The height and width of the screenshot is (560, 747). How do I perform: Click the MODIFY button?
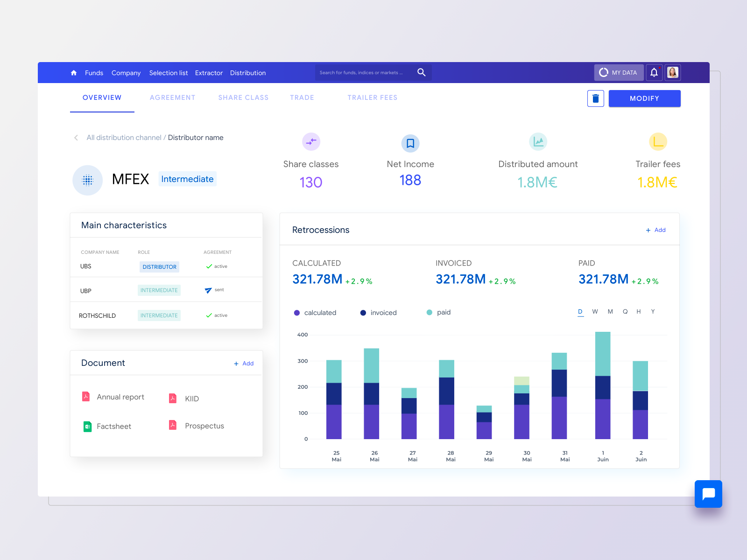644,98
